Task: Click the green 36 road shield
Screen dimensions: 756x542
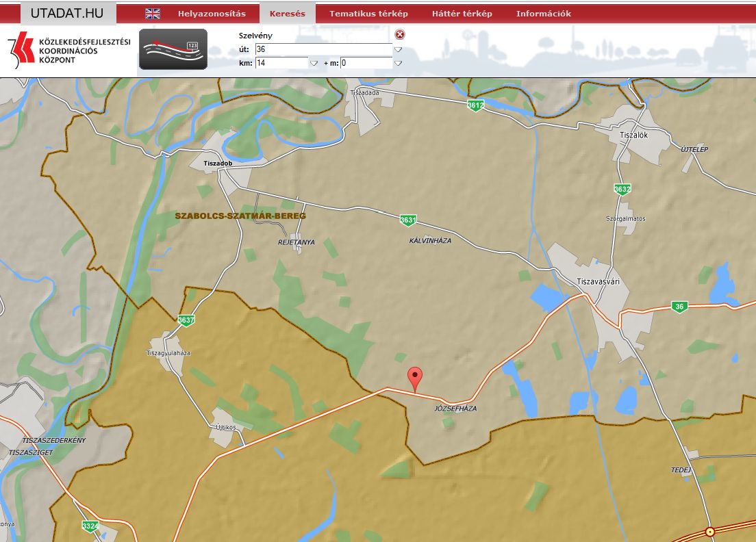Action: [679, 307]
